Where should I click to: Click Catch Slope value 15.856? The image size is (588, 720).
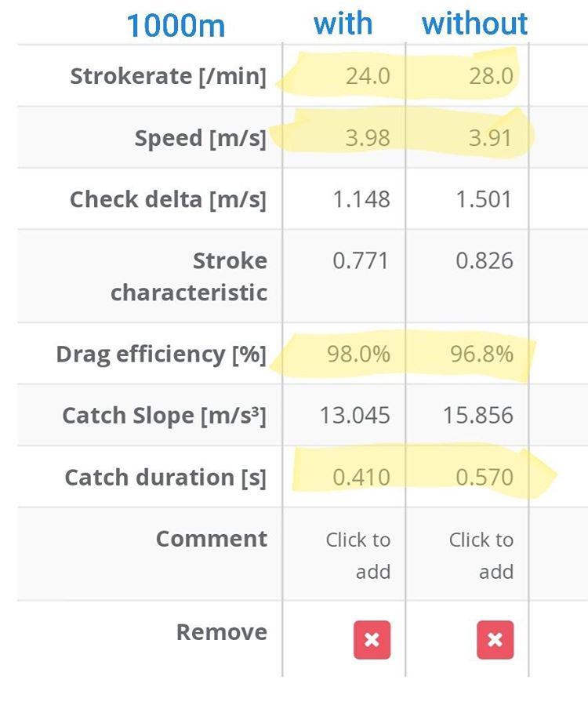tap(477, 416)
